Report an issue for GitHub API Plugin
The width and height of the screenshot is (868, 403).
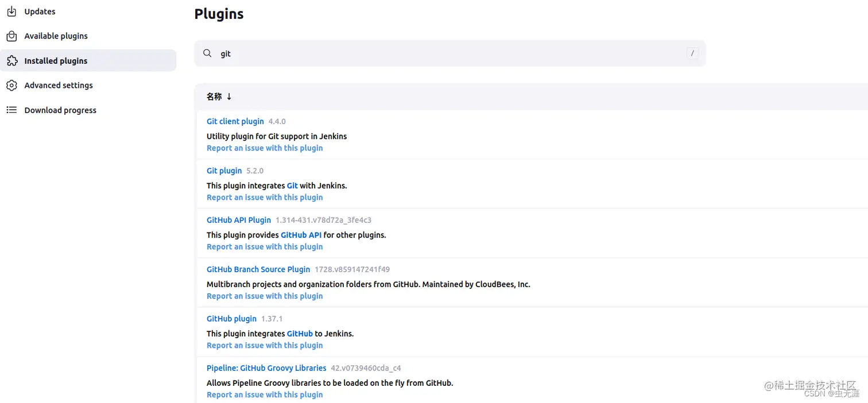(x=265, y=247)
